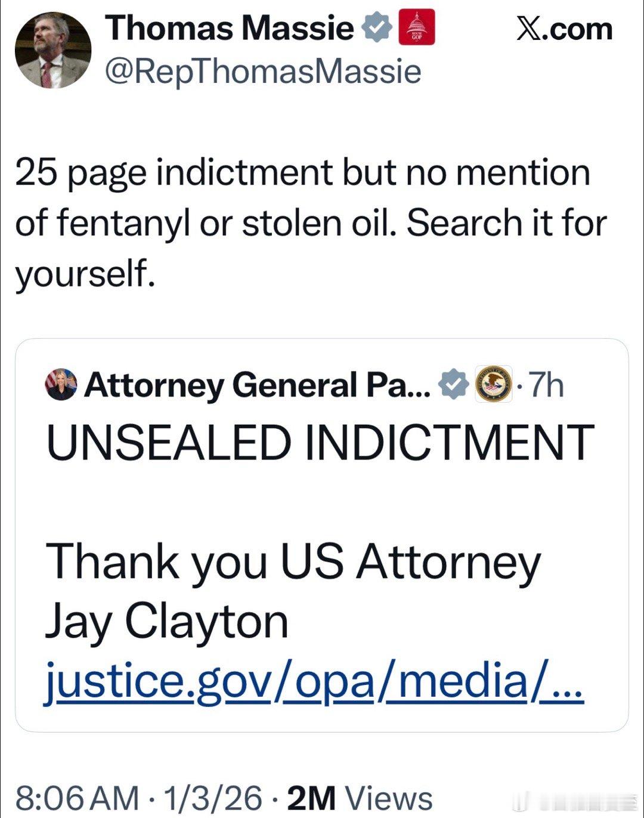Image resolution: width=644 pixels, height=818 pixels.
Task: Click 'Search it for yourself' sentence
Action: point(506,223)
